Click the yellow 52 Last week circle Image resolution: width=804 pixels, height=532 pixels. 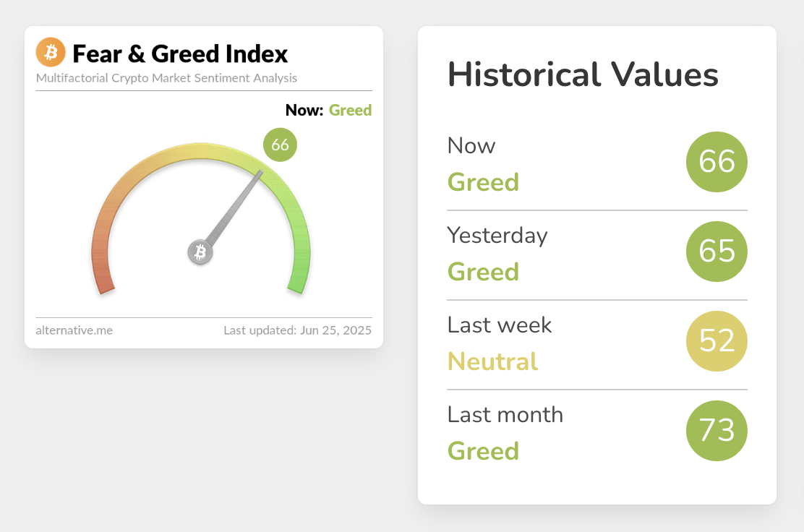[716, 341]
